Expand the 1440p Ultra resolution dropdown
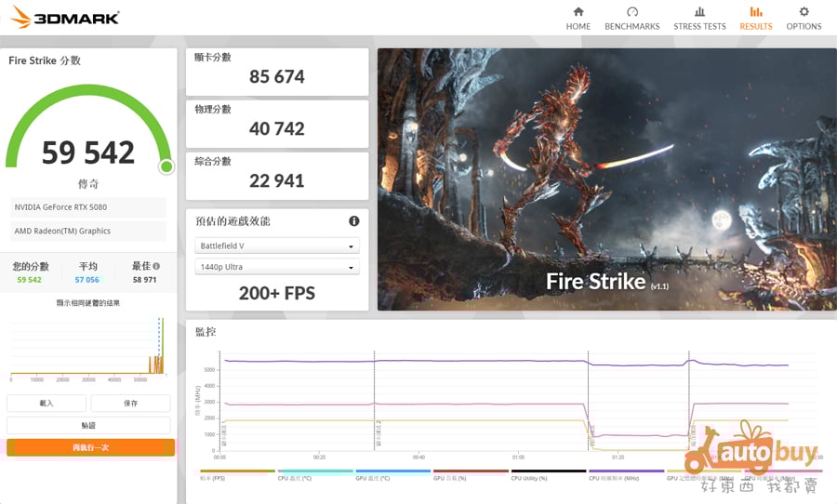837x504 pixels. tap(277, 268)
